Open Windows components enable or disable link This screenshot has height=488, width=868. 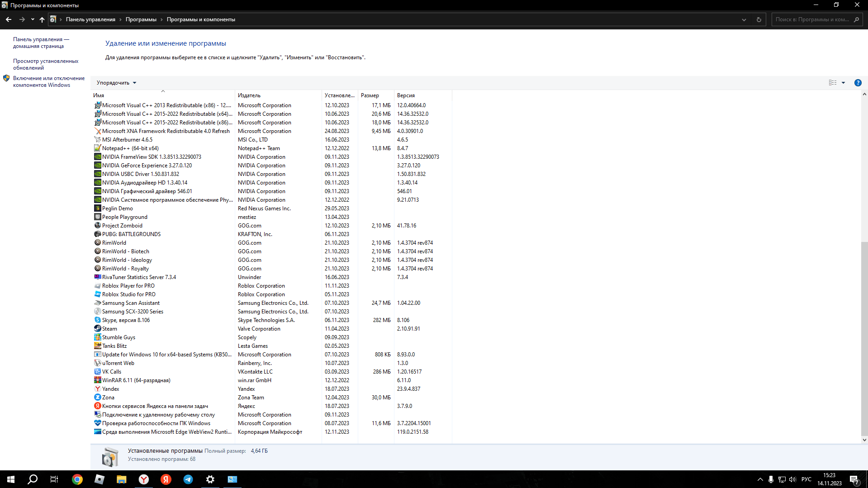[49, 81]
